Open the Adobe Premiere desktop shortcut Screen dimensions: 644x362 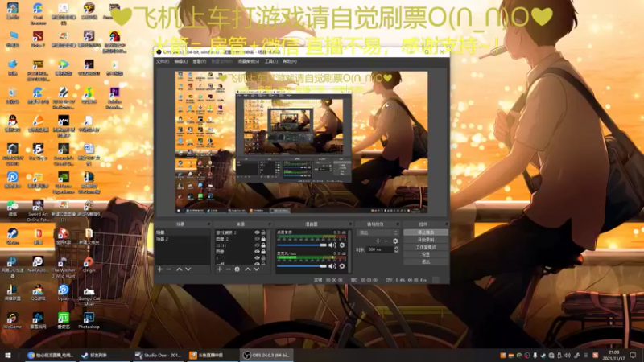coord(114,97)
